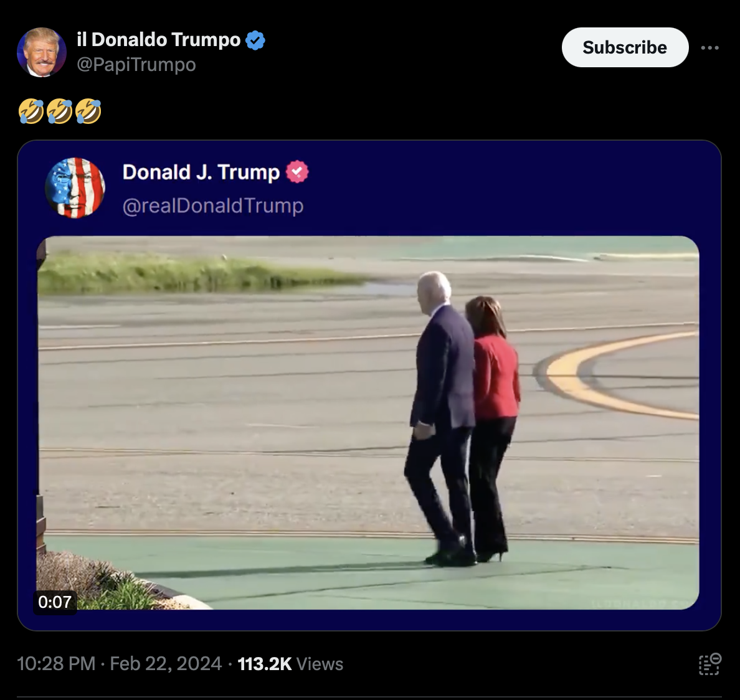The image size is (740, 700).
Task: Open il Donaldo Trumpo's profile picture
Action: [x=42, y=52]
